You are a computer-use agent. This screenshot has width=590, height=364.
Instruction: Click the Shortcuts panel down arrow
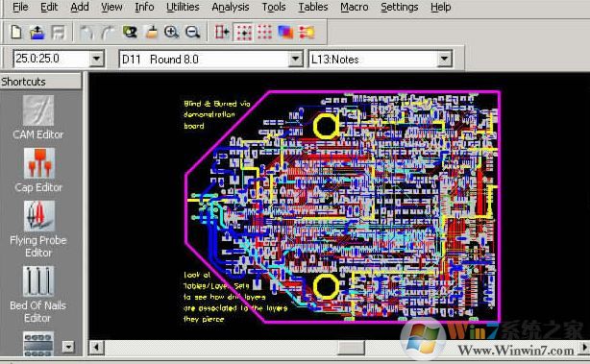pyautogui.click(x=68, y=347)
